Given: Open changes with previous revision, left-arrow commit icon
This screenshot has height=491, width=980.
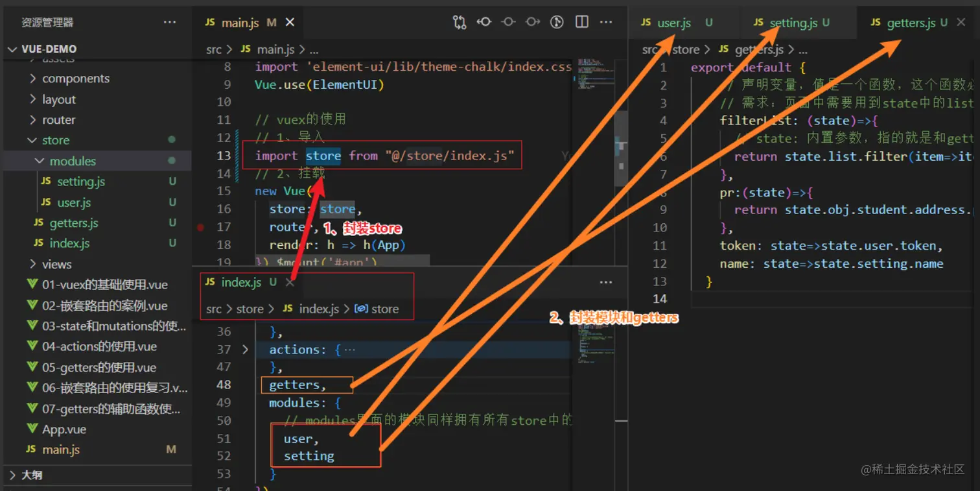Looking at the screenshot, I should click(x=484, y=22).
